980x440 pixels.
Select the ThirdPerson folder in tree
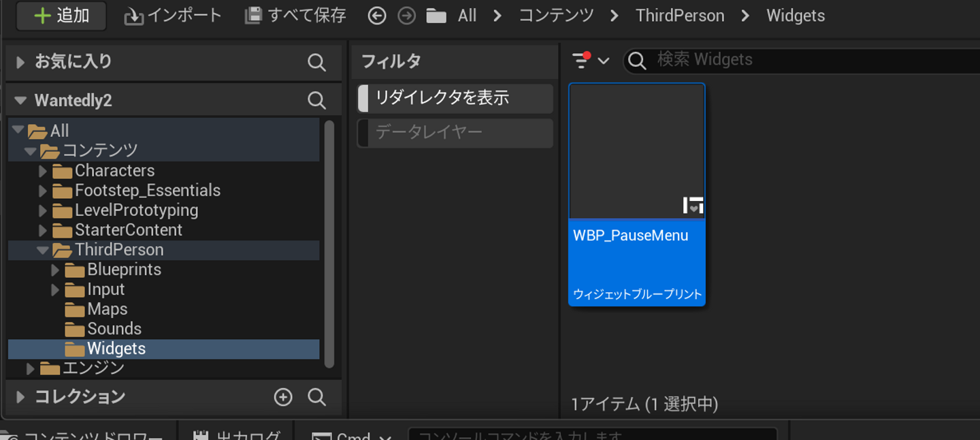163,250
